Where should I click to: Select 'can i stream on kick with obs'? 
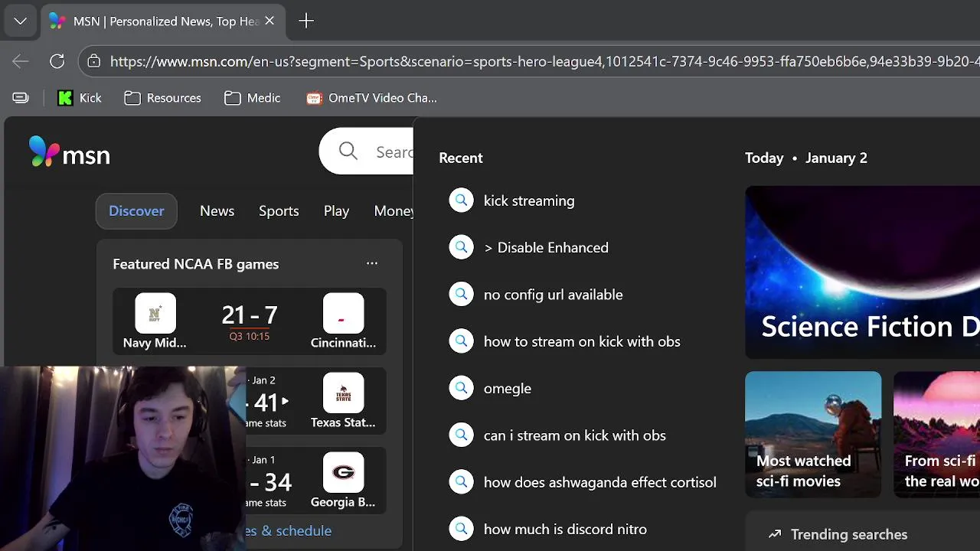pyautogui.click(x=574, y=435)
